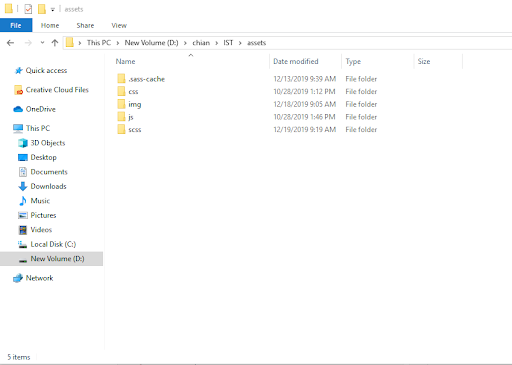The image size is (512, 365).
Task: Sort by the Size column header
Action: click(x=424, y=61)
